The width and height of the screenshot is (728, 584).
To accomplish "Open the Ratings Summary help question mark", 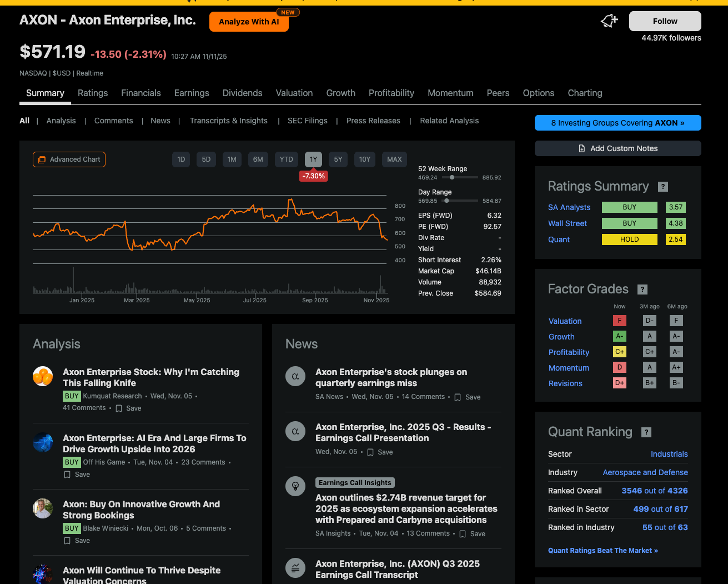I will tap(663, 187).
